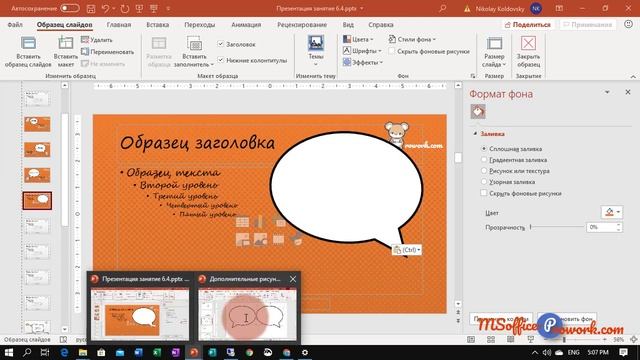Open Windows Start menu
Image resolution: width=640 pixels, height=360 pixels.
9,352
